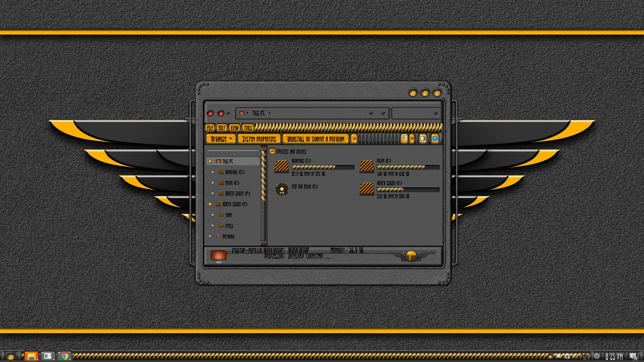Open the Tools menu
Image resolution: width=644 pixels, height=362 pixels.
tap(248, 128)
